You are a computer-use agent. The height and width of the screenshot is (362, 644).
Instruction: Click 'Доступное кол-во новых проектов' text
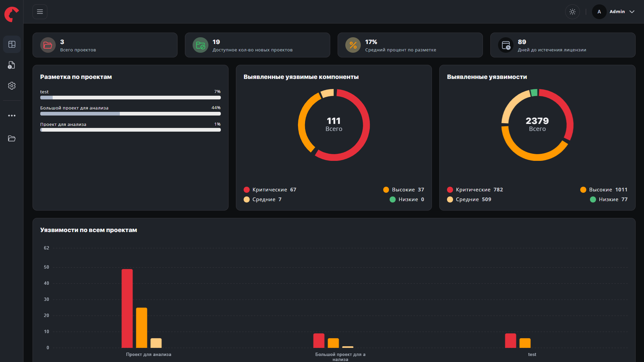click(253, 50)
